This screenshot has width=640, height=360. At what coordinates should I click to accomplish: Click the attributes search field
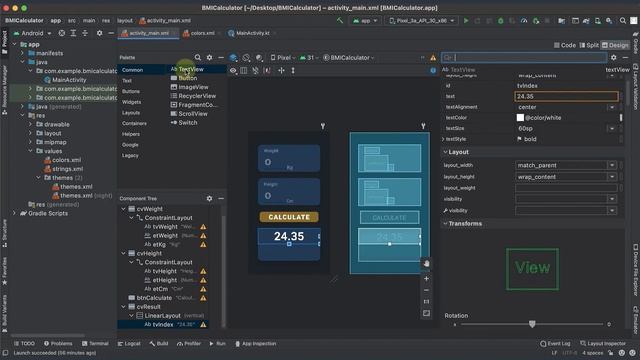pyautogui.click(x=524, y=58)
